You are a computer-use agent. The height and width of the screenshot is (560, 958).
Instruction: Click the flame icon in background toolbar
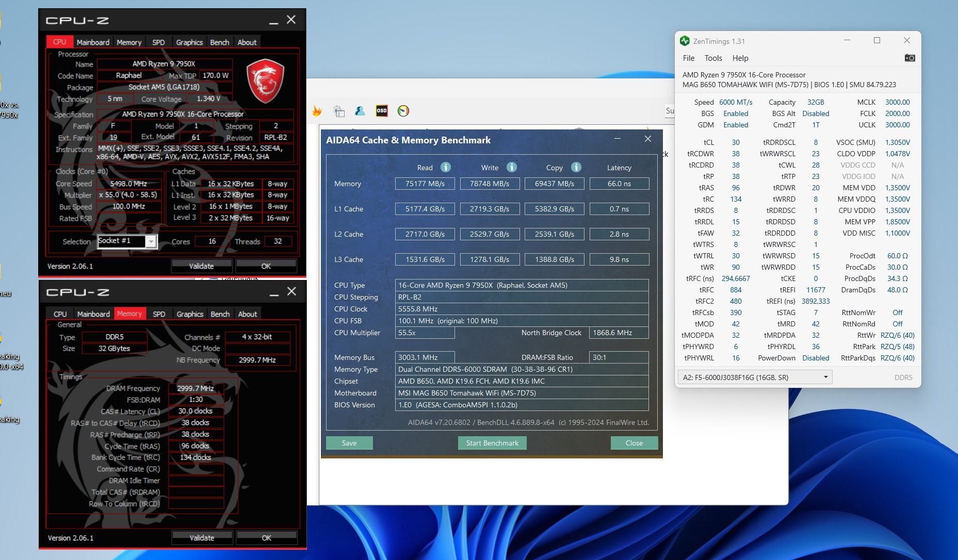click(x=317, y=111)
